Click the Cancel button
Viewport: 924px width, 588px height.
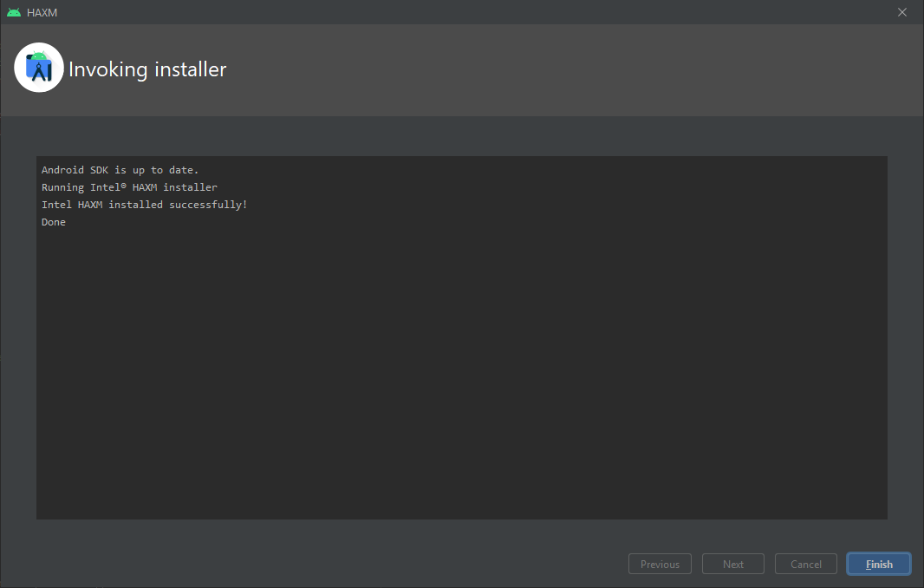click(x=805, y=564)
